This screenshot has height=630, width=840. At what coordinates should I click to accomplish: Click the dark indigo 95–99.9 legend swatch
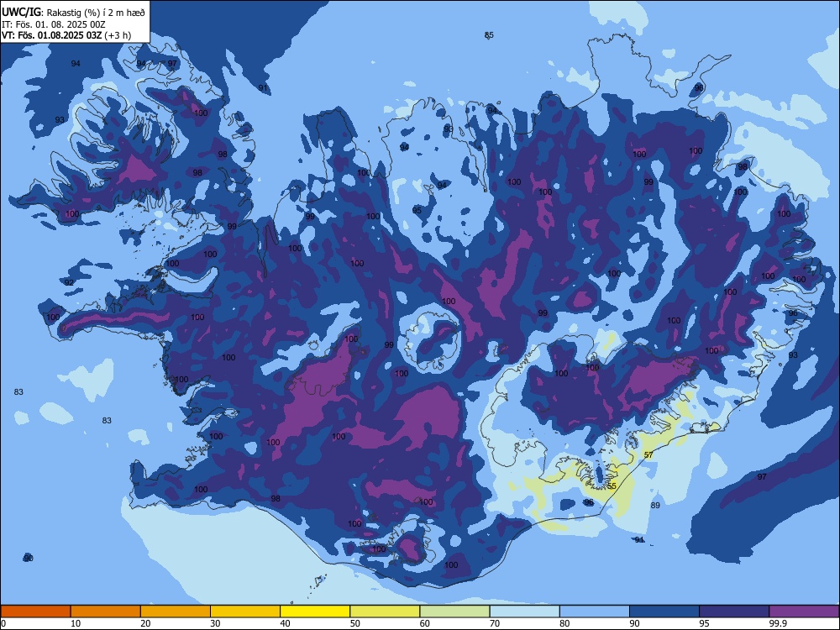734,612
